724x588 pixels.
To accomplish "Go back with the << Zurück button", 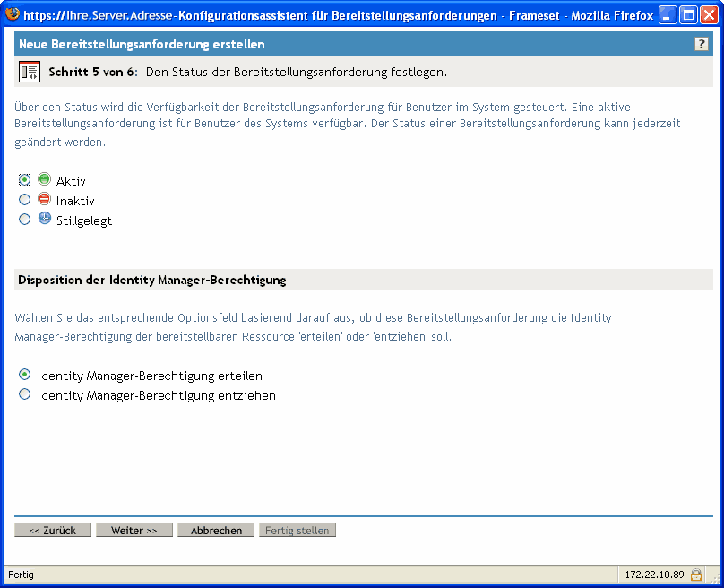I will (53, 531).
